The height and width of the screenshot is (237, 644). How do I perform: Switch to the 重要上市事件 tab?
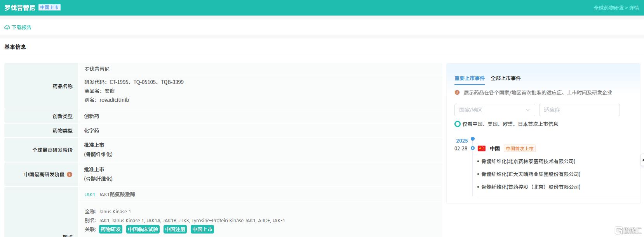[x=470, y=78]
